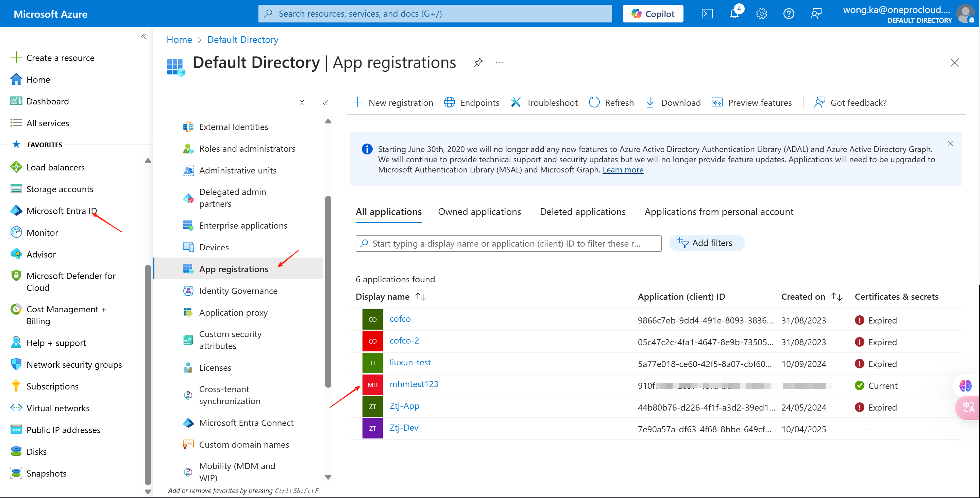This screenshot has height=498, width=980.
Task: Open Applications from personal account tab
Action: [x=719, y=212]
